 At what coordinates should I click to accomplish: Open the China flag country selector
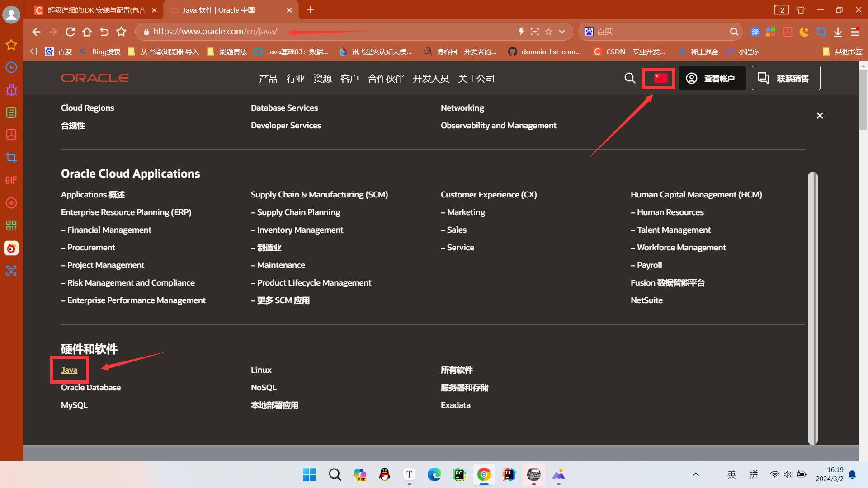click(x=660, y=78)
